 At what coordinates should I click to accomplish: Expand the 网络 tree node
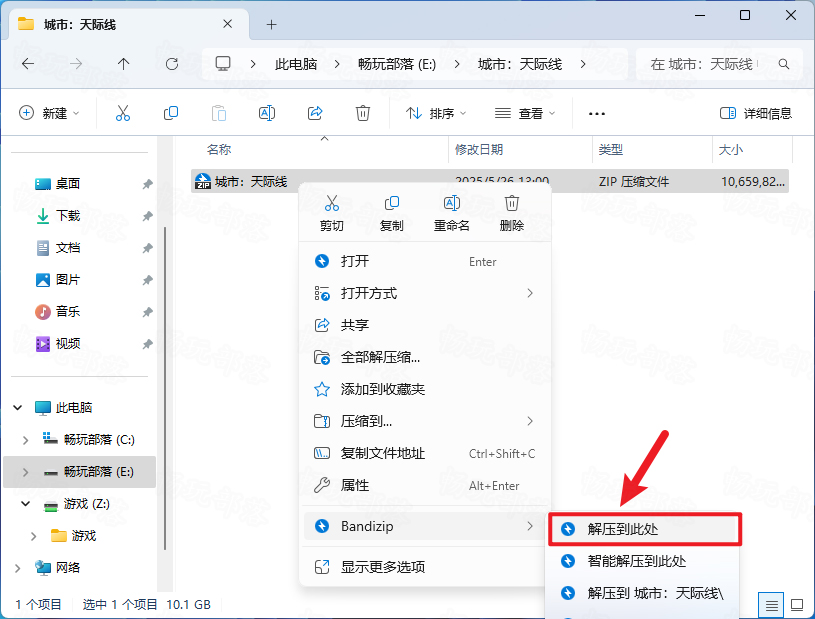tap(18, 568)
